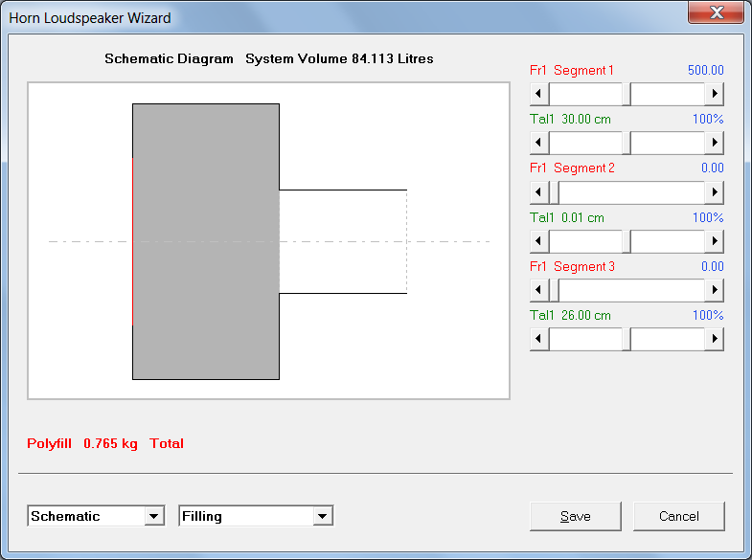Click left arrow of Tal1 30.00 cm scrollbar

[x=539, y=143]
